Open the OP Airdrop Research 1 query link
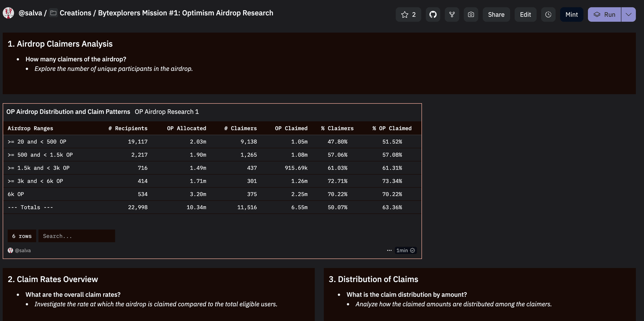The height and width of the screenshot is (321, 644). tap(167, 112)
